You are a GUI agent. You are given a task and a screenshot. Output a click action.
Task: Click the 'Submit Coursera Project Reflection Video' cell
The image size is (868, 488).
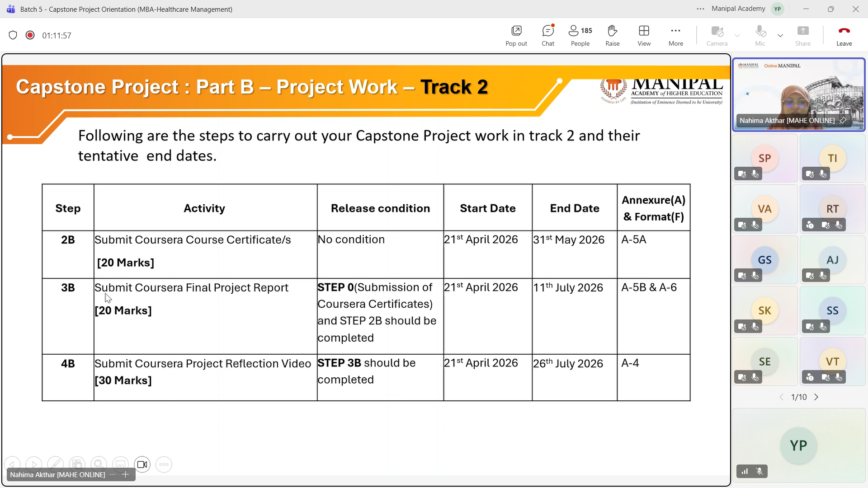(x=206, y=377)
